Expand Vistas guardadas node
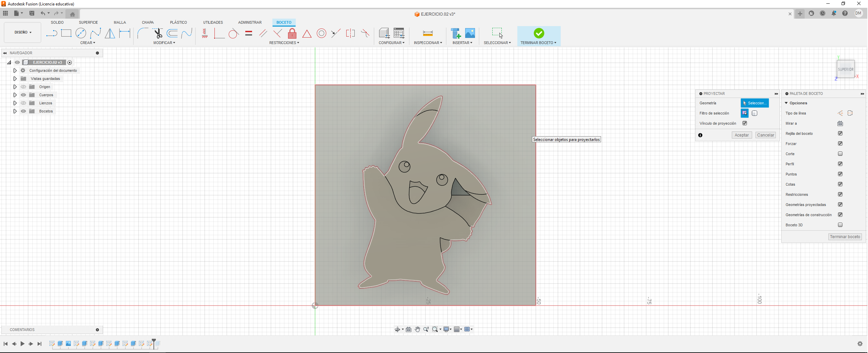The width and height of the screenshot is (868, 353). tap(15, 79)
